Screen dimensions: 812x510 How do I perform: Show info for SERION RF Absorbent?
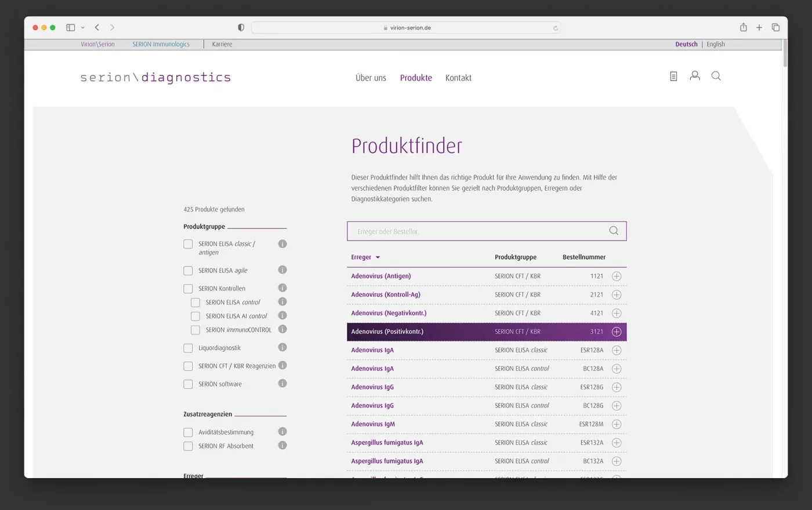coord(282,446)
